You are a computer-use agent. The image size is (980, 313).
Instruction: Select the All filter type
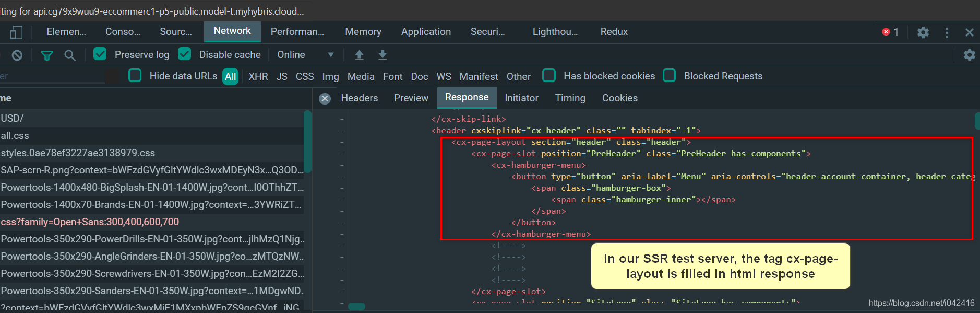231,77
